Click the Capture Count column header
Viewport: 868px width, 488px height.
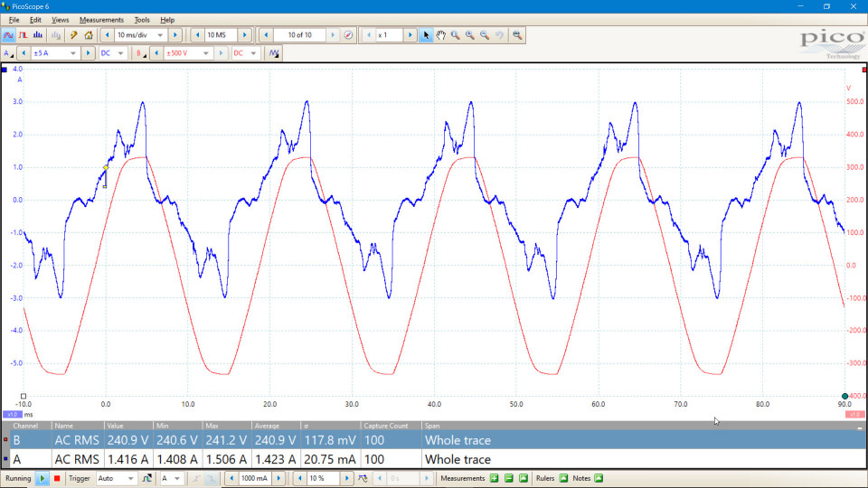pos(391,426)
